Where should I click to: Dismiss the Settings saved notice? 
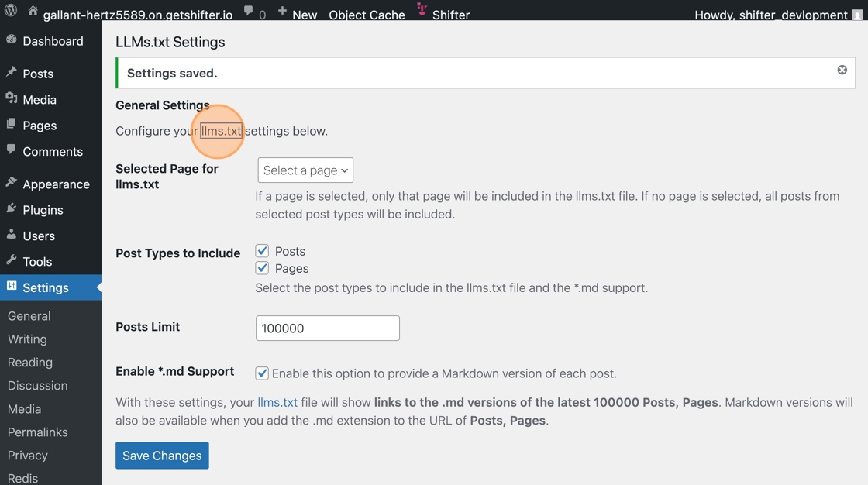point(842,70)
